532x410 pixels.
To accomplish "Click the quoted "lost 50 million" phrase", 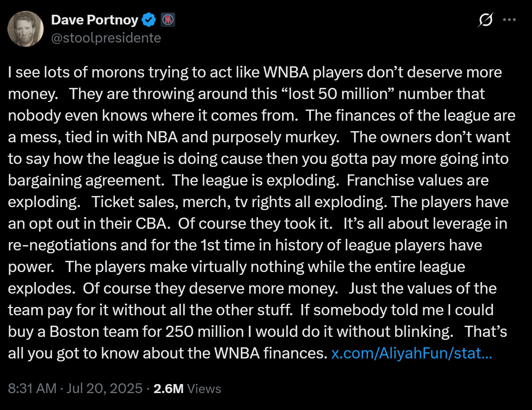I will 337,94.
